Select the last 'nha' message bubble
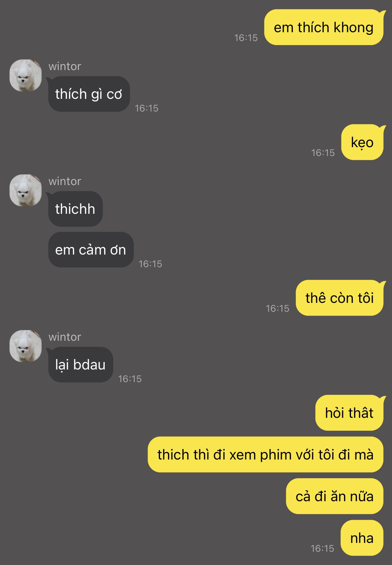This screenshot has width=392, height=565. (362, 538)
